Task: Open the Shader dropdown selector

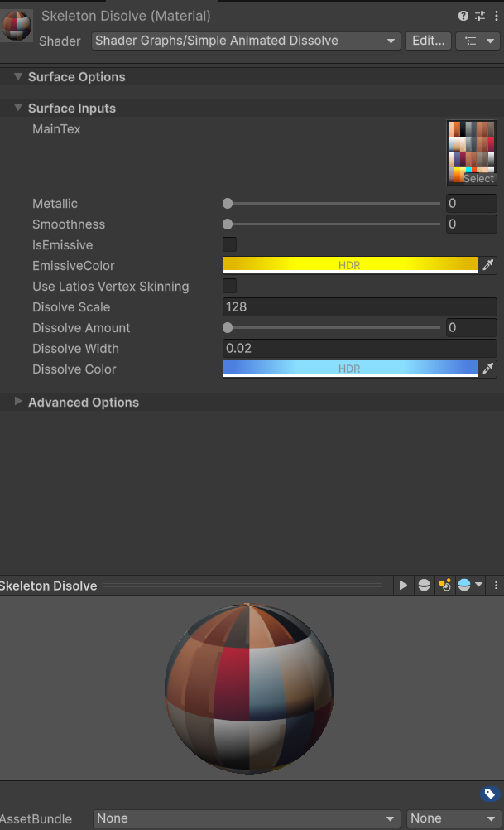Action: click(245, 40)
